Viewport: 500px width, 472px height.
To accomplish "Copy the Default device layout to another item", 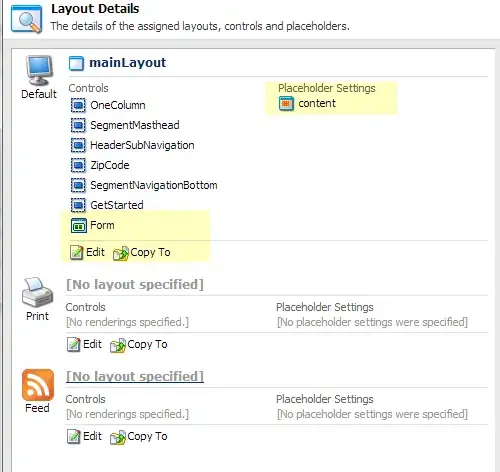I will pos(142,253).
